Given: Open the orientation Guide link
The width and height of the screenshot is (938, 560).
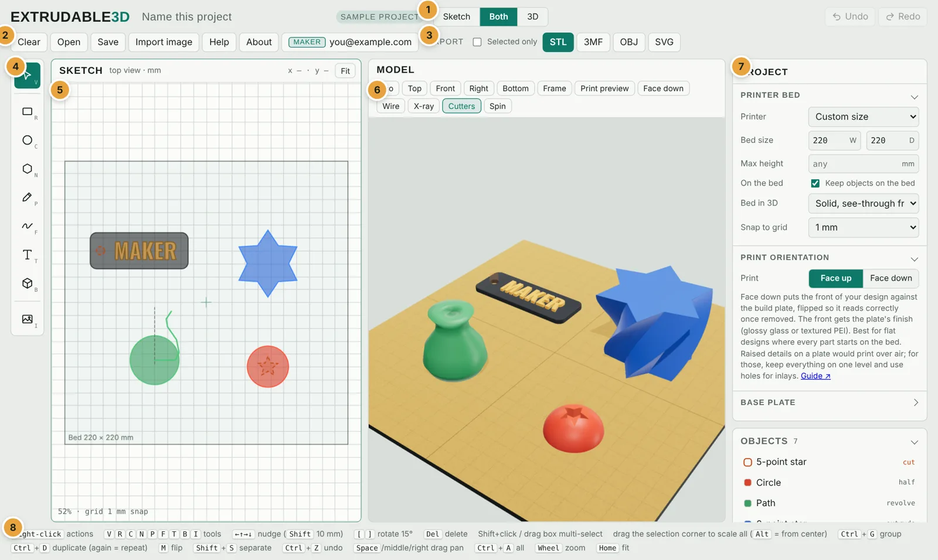Looking at the screenshot, I should 815,376.
